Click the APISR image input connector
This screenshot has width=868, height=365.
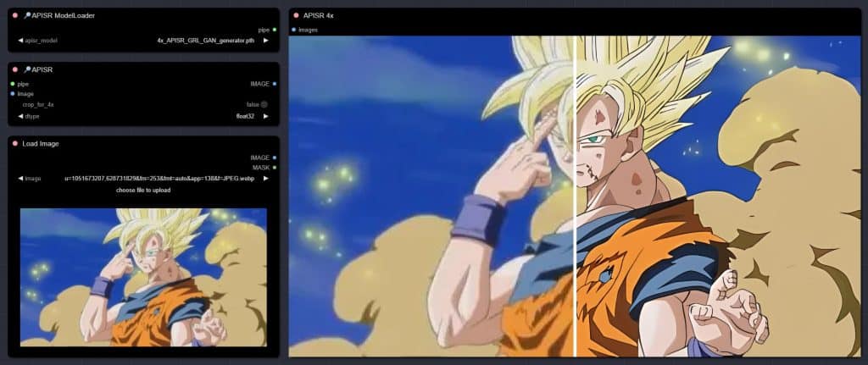[x=13, y=94]
